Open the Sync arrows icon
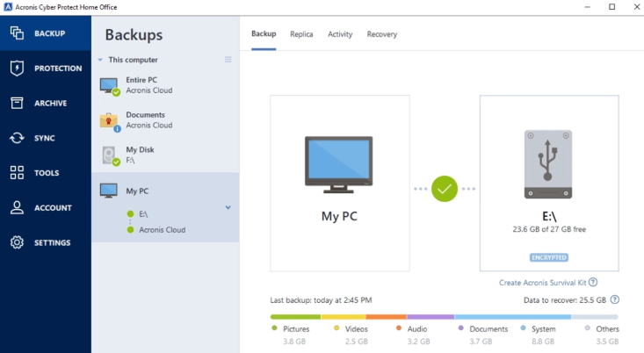The height and width of the screenshot is (353, 644). click(x=17, y=138)
